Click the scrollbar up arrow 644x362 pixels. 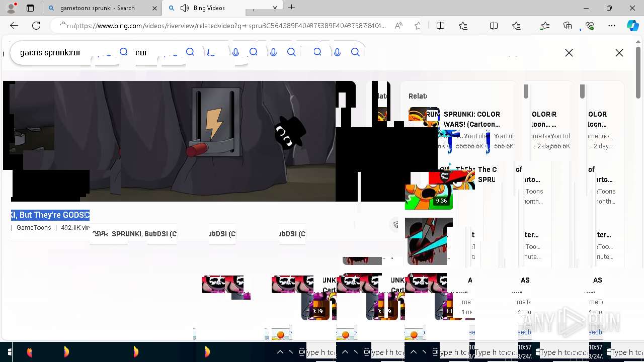[x=638, y=42]
